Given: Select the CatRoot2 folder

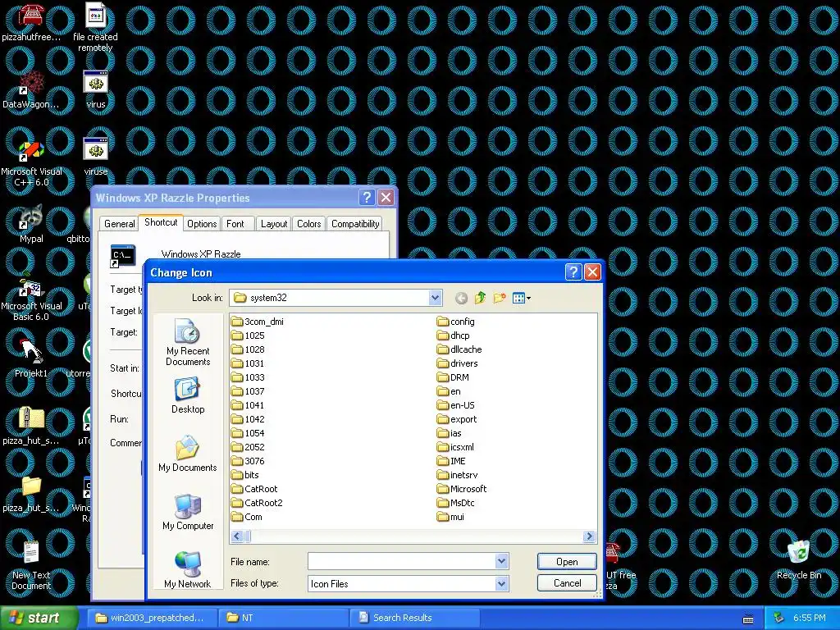Looking at the screenshot, I should tap(257, 503).
